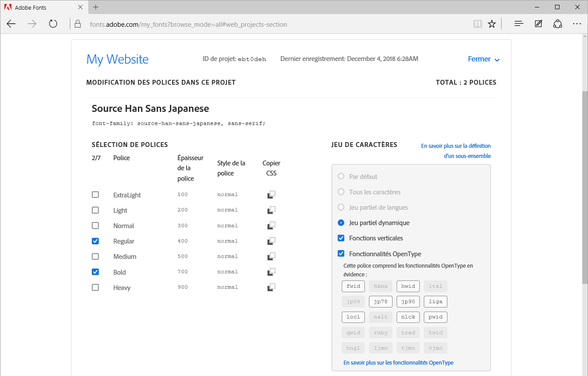The height and width of the screenshot is (376, 588).
Task: Toggle the jp78 OpenType feature
Action: click(x=381, y=302)
